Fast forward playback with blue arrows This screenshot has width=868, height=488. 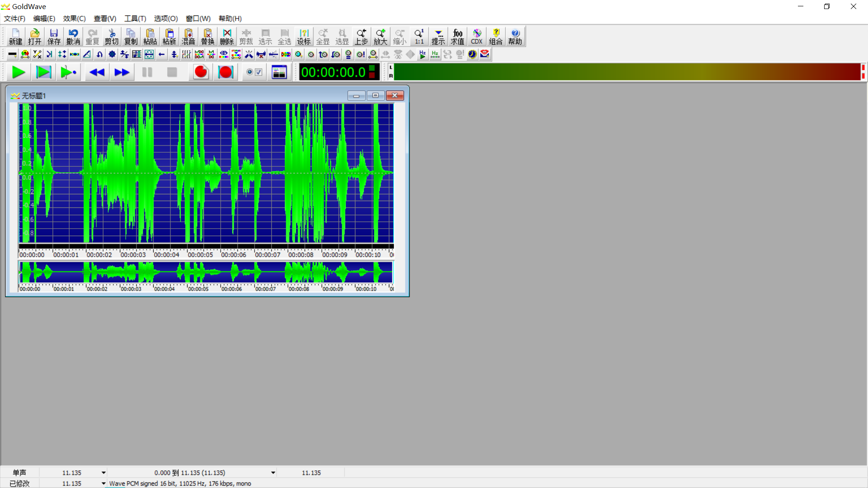122,72
